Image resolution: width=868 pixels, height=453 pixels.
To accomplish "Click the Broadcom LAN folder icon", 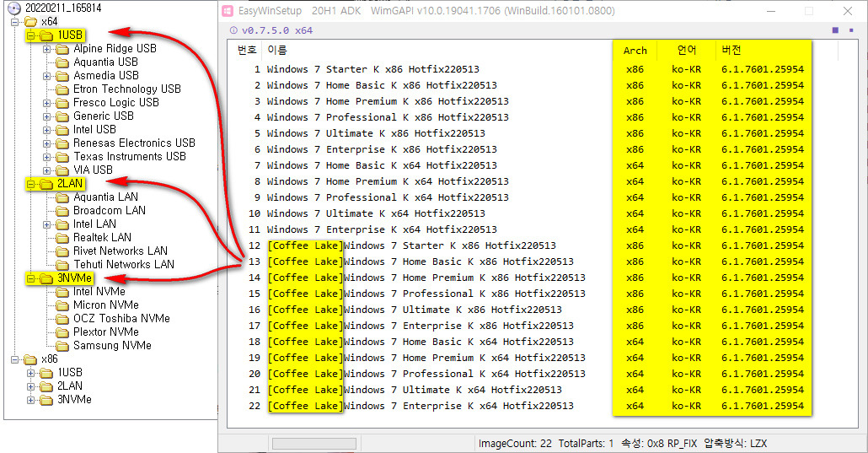I will (62, 211).
